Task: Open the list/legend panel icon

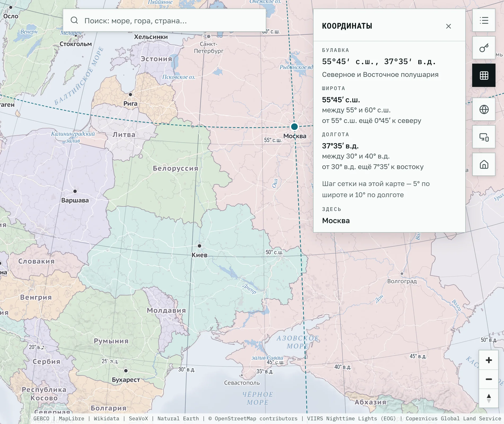Action: click(x=484, y=20)
